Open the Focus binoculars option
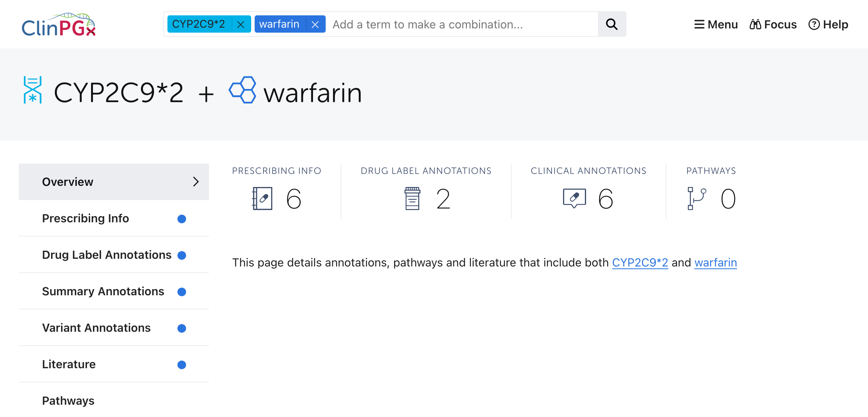The image size is (868, 417). (x=773, y=25)
